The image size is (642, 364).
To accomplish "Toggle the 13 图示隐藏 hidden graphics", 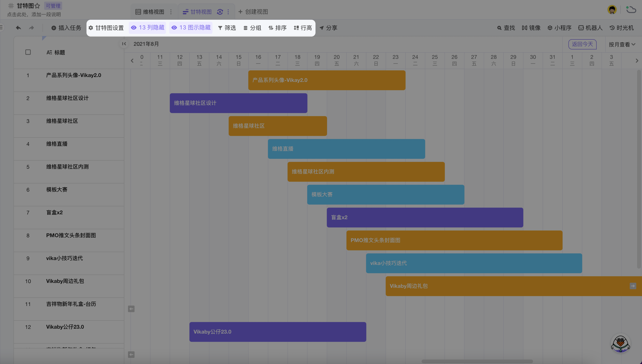I will tap(191, 28).
